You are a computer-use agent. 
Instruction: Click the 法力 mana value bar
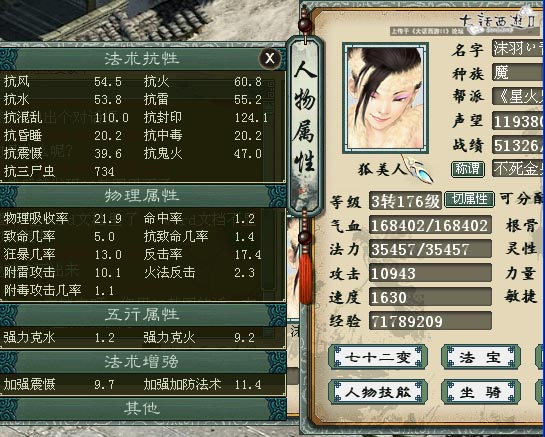(x=430, y=249)
